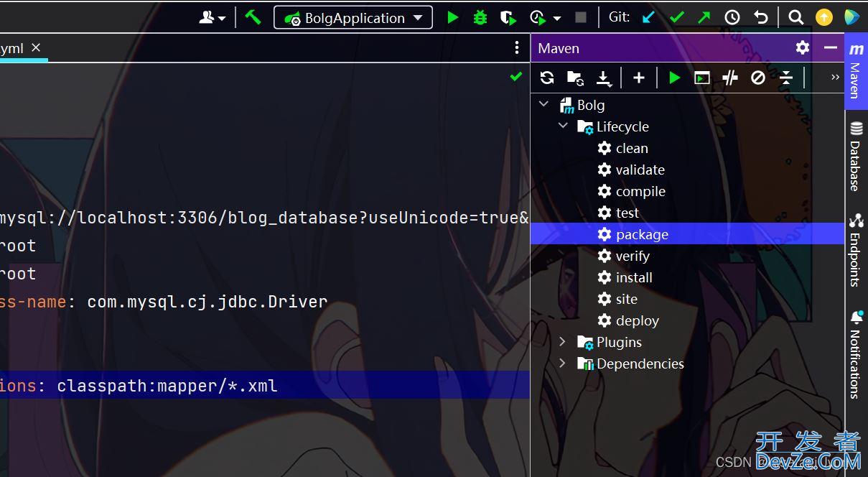The height and width of the screenshot is (477, 868).
Task: Select the package lifecycle goal
Action: coord(687,234)
